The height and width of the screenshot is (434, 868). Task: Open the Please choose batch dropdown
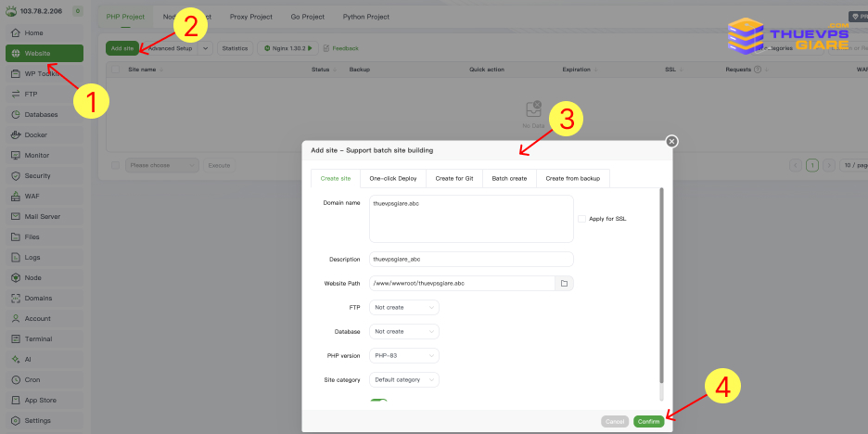(x=162, y=165)
